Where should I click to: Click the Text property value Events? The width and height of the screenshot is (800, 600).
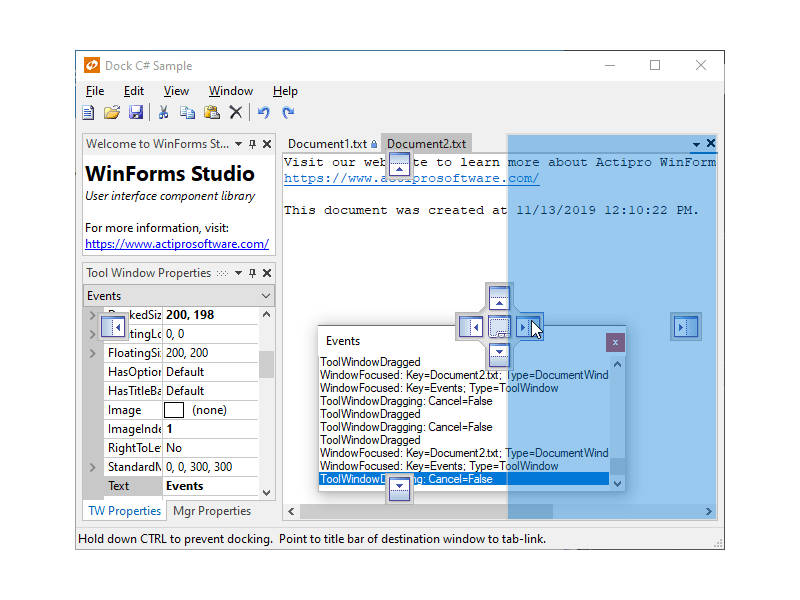point(210,486)
